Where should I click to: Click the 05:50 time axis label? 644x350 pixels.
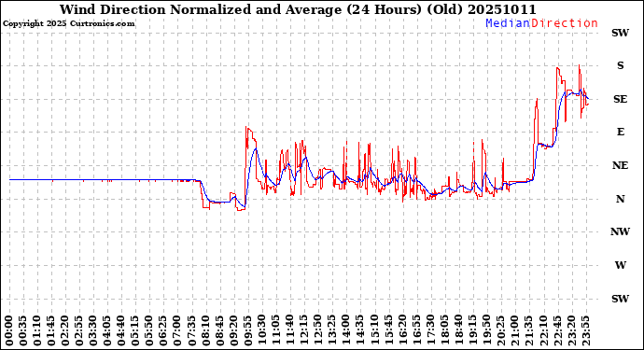[149, 330]
